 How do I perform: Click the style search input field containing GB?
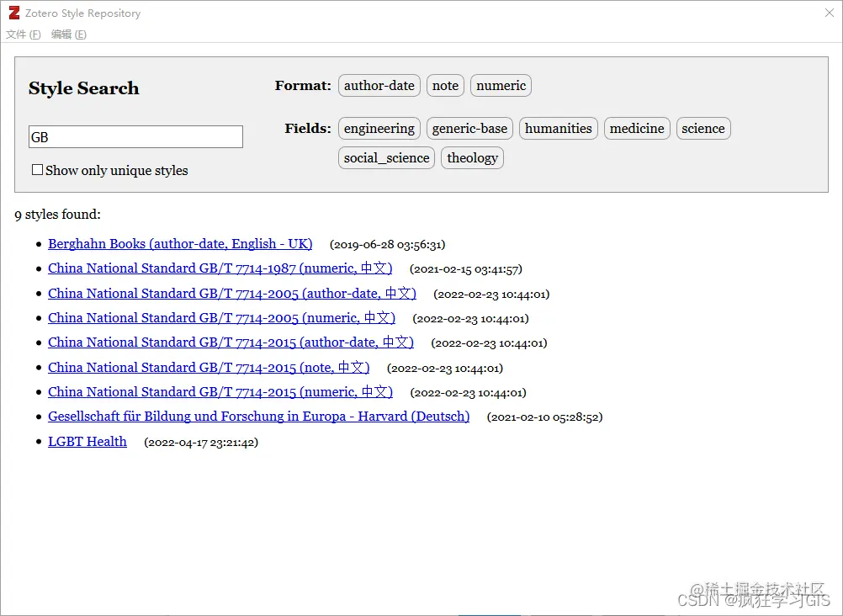(135, 136)
